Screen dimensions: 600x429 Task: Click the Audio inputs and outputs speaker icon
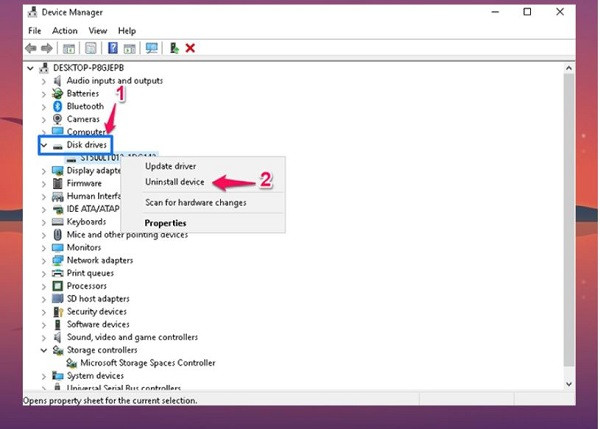point(57,80)
